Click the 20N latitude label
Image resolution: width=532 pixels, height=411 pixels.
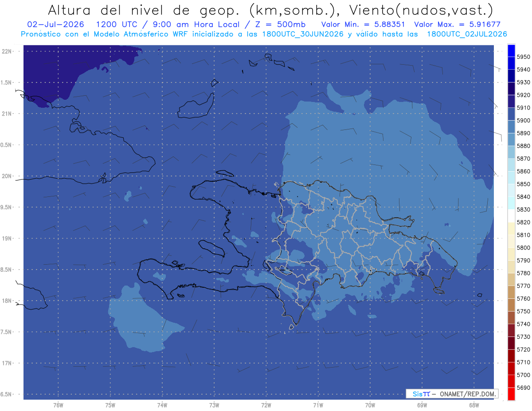(7, 176)
